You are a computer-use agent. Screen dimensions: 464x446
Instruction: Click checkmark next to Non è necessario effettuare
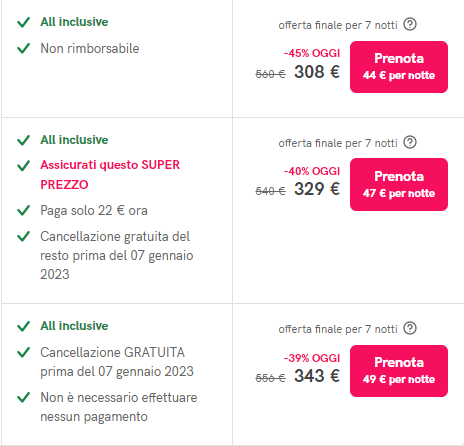point(24,397)
